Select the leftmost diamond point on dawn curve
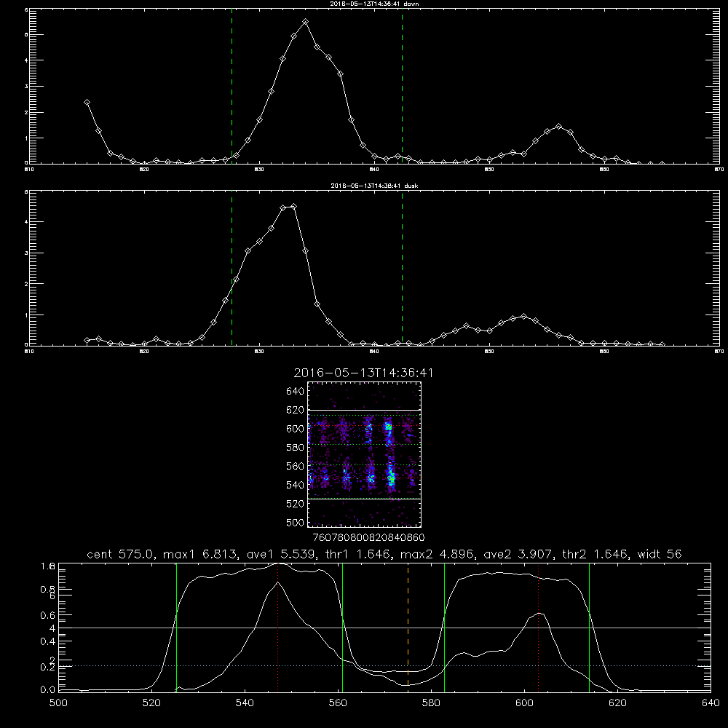Viewport: 728px width, 728px height. [87, 102]
